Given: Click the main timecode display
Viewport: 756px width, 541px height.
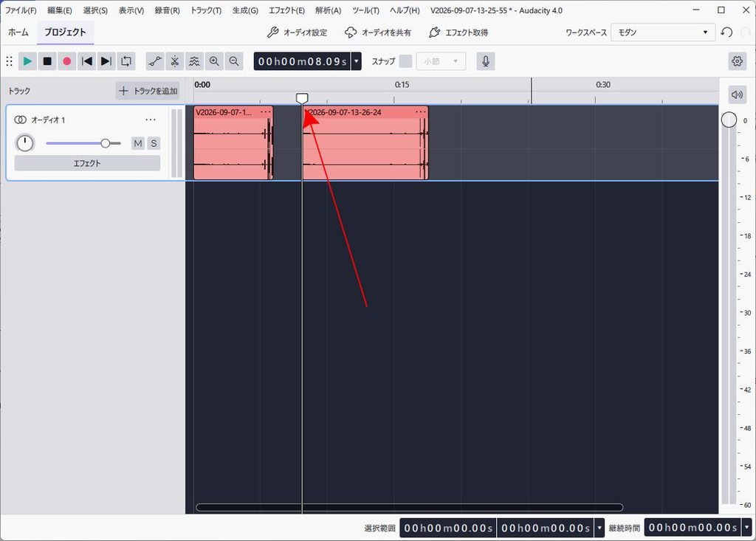Looking at the screenshot, I should tap(302, 61).
